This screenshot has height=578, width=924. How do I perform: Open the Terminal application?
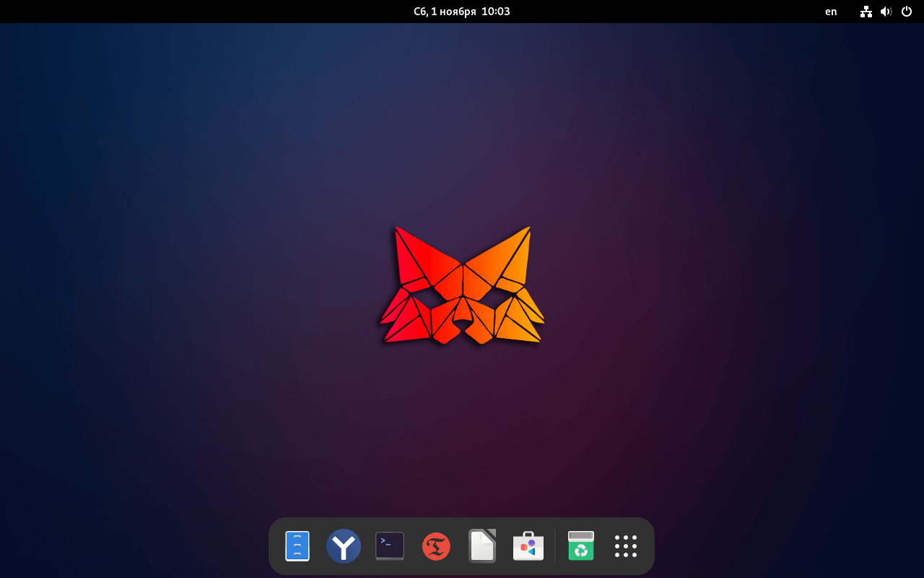point(390,546)
